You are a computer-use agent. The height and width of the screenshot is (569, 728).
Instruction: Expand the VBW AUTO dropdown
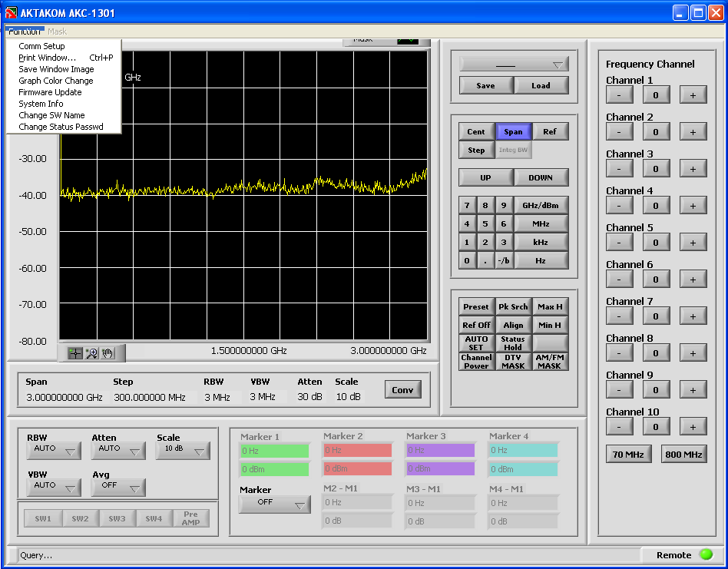click(54, 488)
